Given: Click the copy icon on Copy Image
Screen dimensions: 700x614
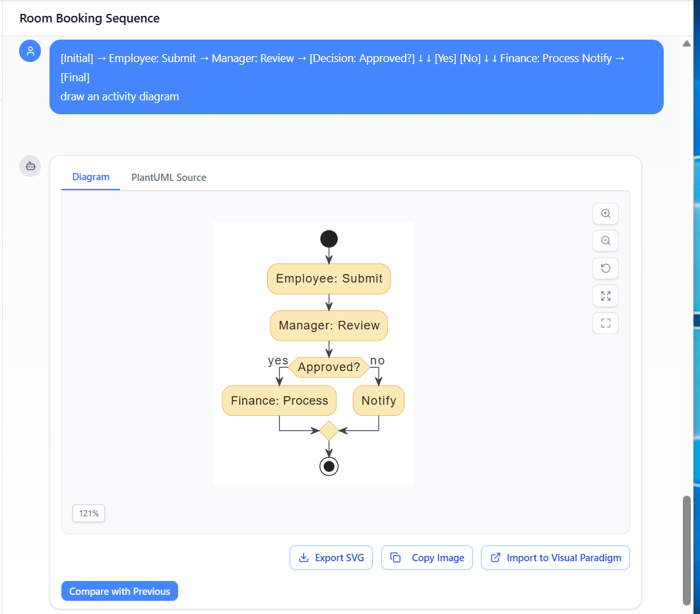Looking at the screenshot, I should click(x=395, y=557).
